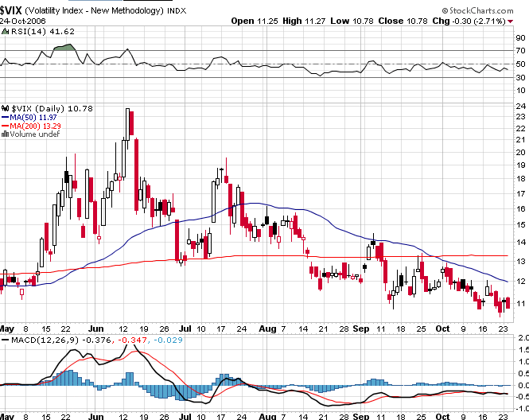
Task: Select the red MA(200) legend swatch
Action: [x=4, y=126]
